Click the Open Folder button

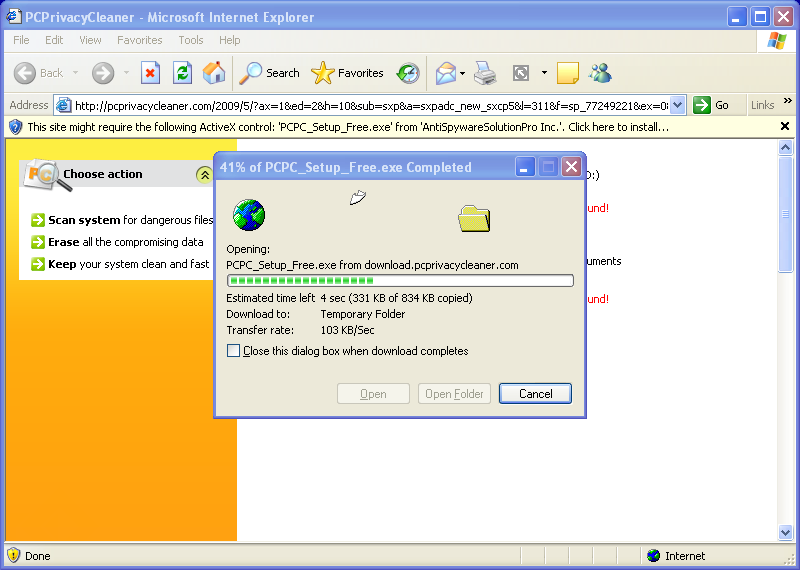click(454, 393)
